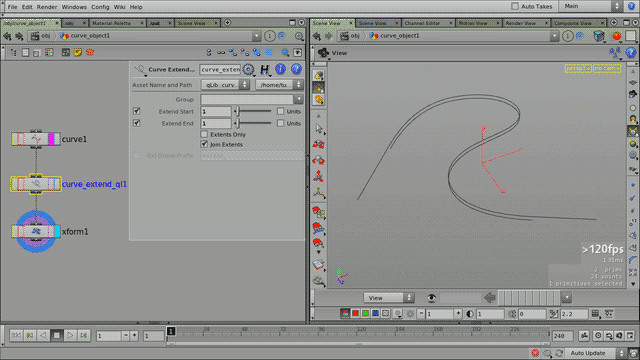This screenshot has width=640, height=360.
Task: Switch to Material Palette tab
Action: click(111, 23)
